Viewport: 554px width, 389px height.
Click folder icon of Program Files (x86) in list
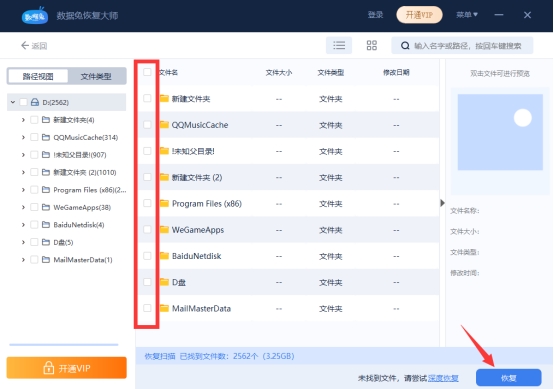pyautogui.click(x=164, y=203)
